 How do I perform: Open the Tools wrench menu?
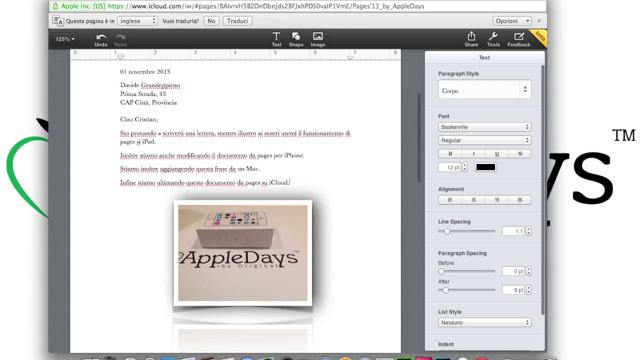493,40
